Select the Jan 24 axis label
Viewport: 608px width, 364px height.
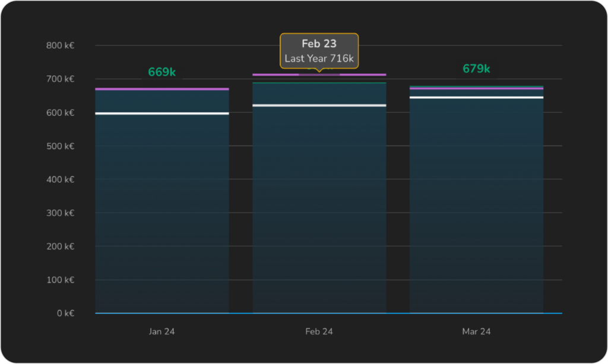[161, 331]
